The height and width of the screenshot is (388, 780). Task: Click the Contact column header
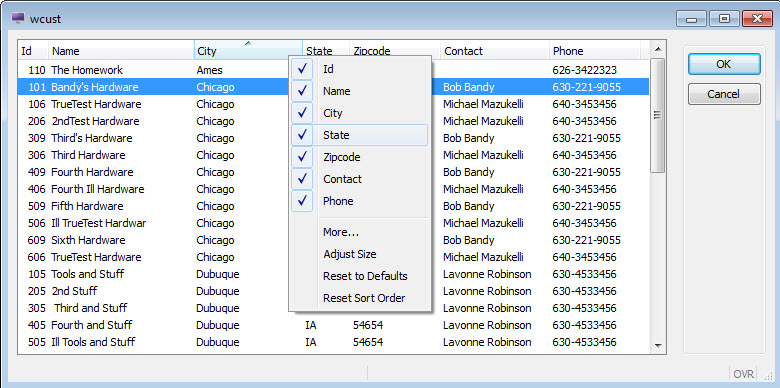coord(495,51)
